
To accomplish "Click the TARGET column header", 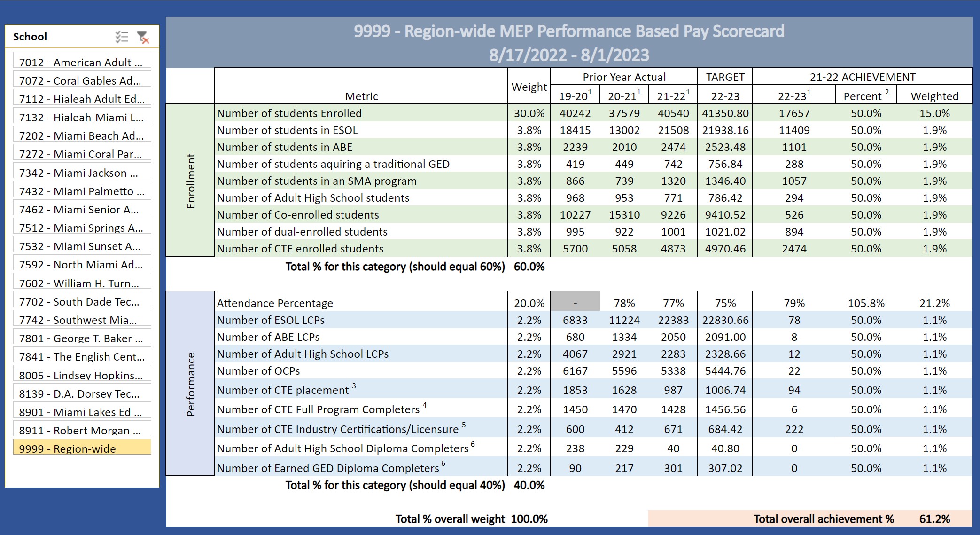I will (x=725, y=77).
